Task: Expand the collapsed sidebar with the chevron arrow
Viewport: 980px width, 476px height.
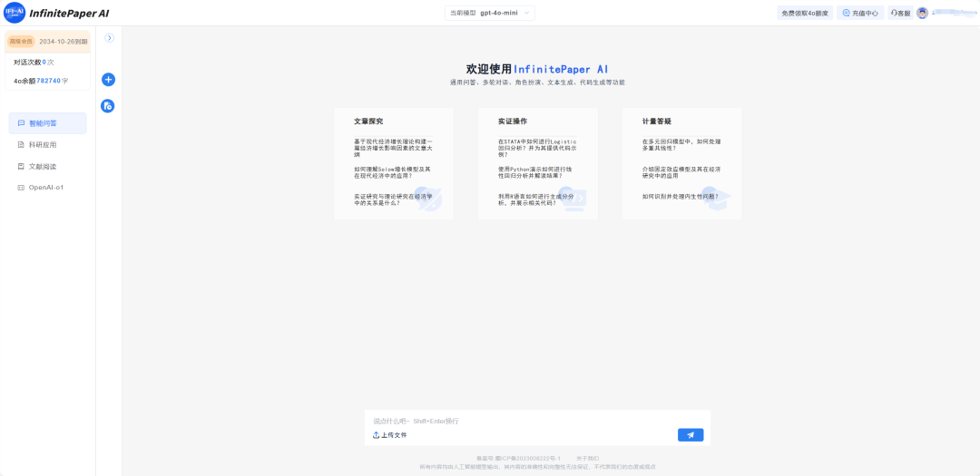Action: click(110, 38)
